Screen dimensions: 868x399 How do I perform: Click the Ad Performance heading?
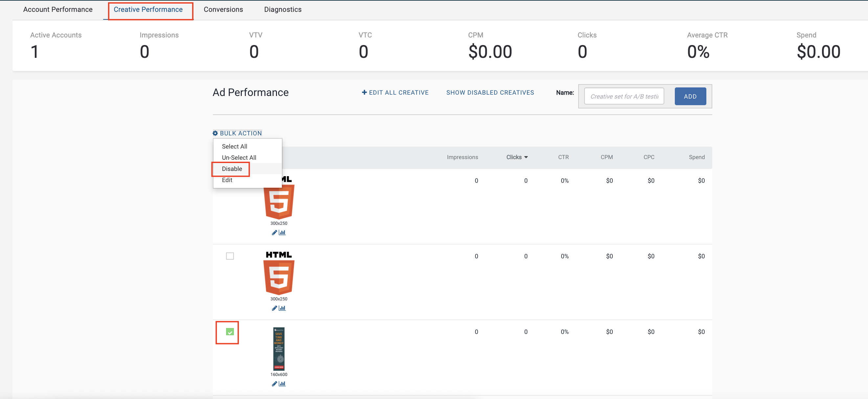pos(250,92)
